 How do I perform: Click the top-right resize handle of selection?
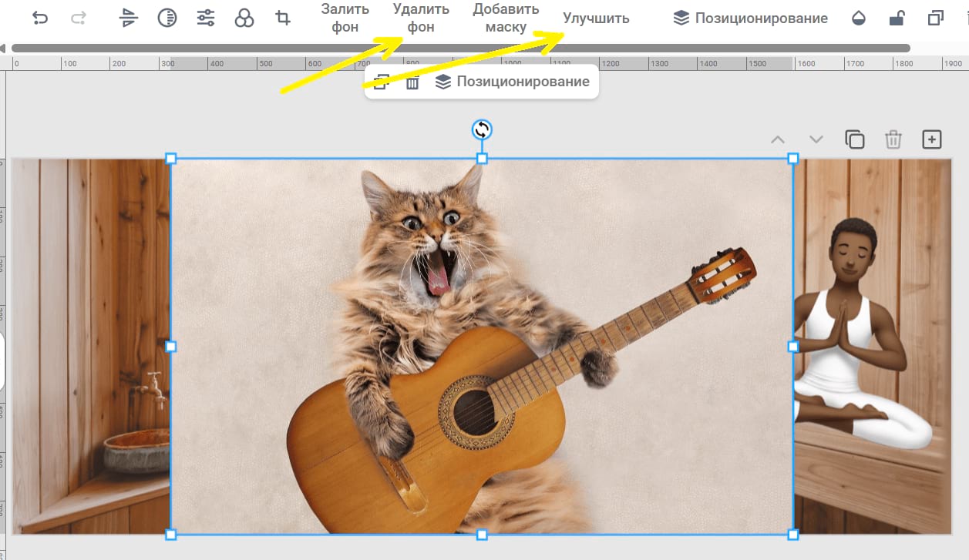click(793, 159)
